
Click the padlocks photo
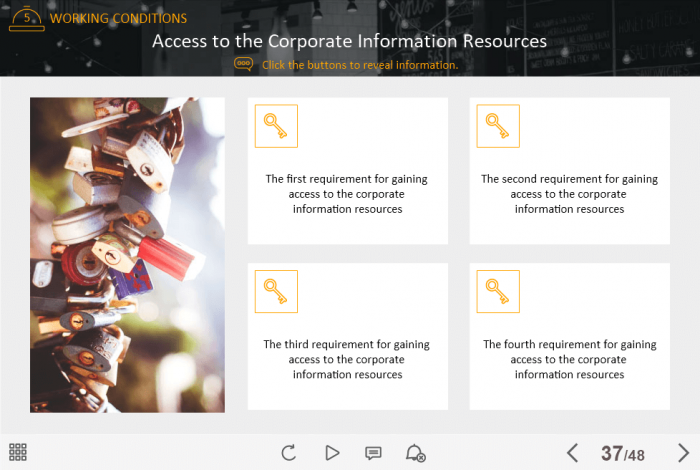(x=127, y=255)
